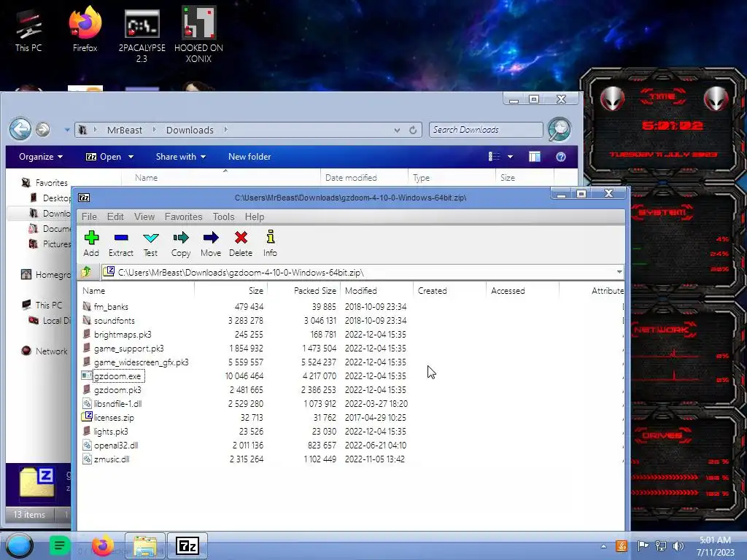Open Firefox from the taskbar
Viewport: 747px width, 560px height.
coord(102,545)
